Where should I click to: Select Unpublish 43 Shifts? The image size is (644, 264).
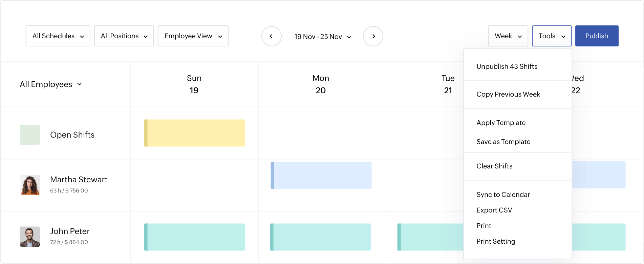coord(507,66)
